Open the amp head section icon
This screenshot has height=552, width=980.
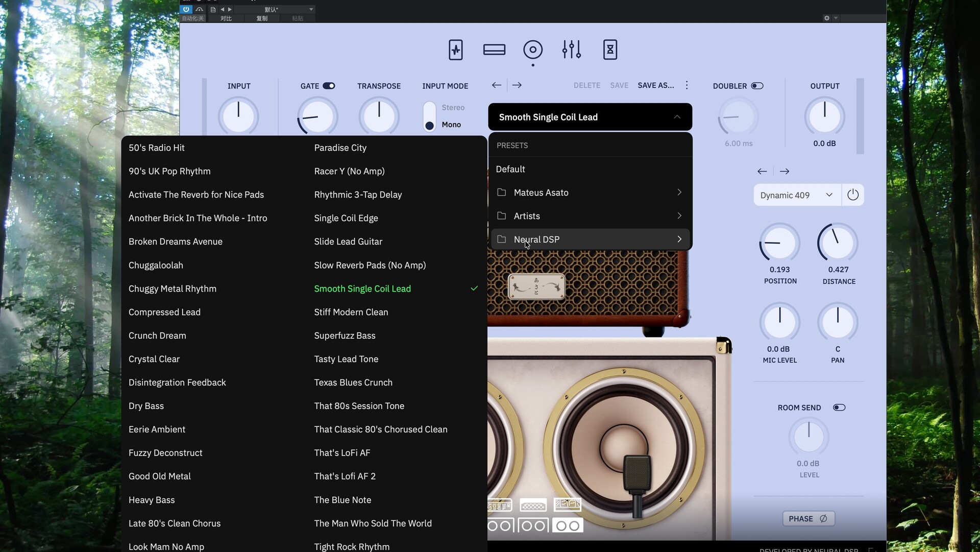pyautogui.click(x=494, y=50)
